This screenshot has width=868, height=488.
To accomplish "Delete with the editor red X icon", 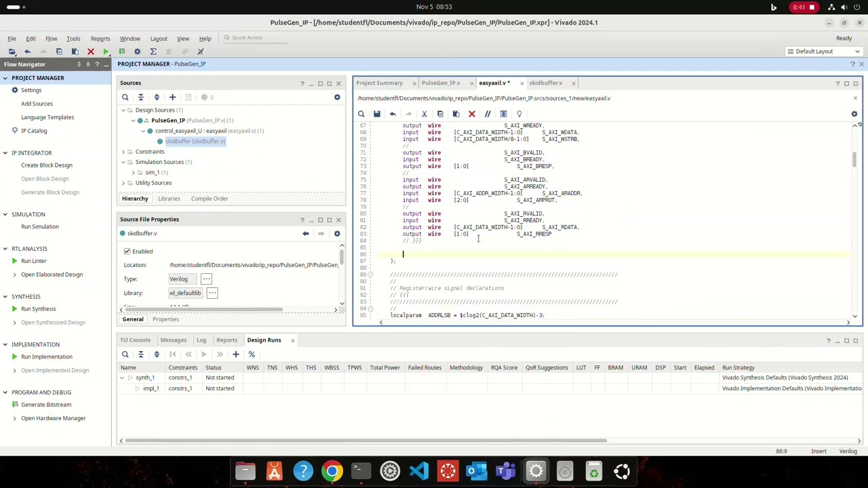I will click(x=472, y=114).
